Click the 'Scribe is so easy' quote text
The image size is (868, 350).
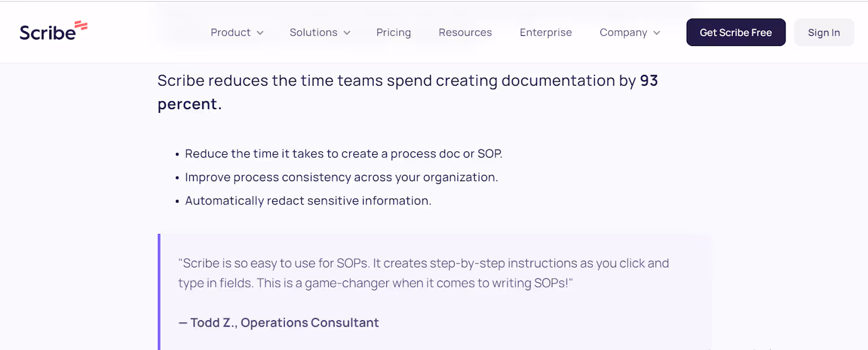tap(423, 273)
